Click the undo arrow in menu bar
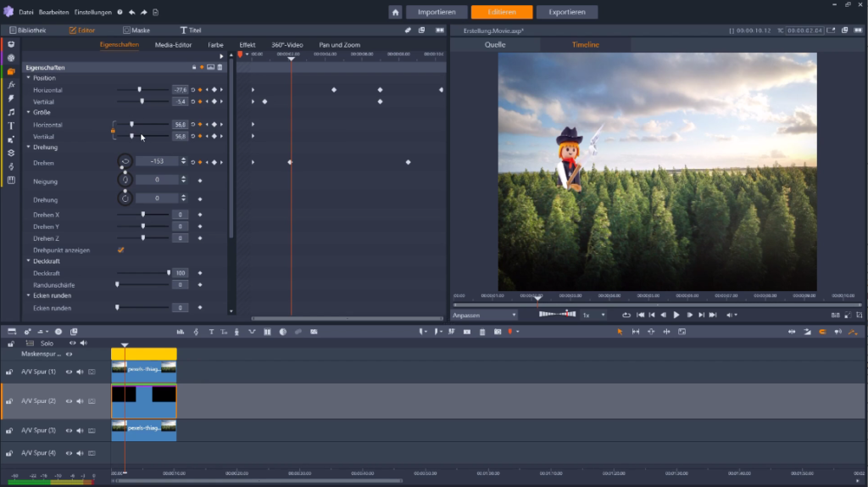The width and height of the screenshot is (868, 487). (131, 12)
